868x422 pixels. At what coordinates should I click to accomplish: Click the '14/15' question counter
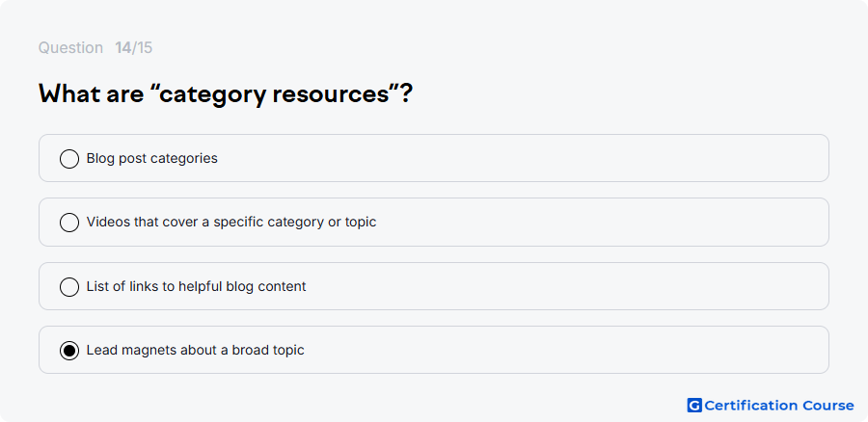[133, 48]
